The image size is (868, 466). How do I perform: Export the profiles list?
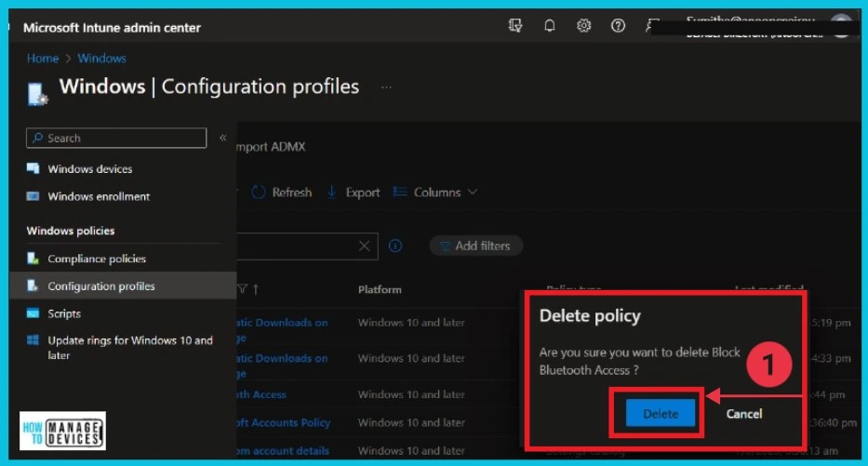354,192
